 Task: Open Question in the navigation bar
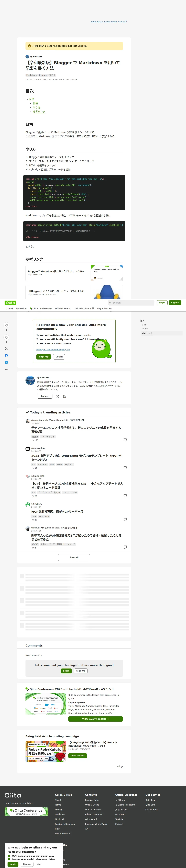coord(21,308)
